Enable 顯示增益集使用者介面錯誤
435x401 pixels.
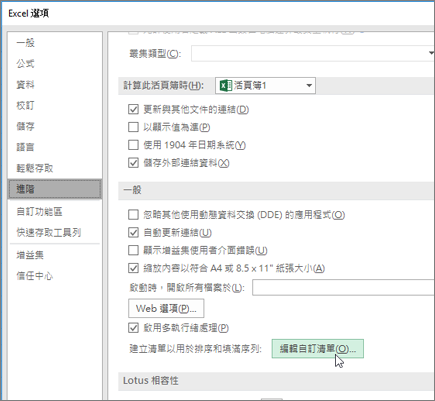pos(133,250)
